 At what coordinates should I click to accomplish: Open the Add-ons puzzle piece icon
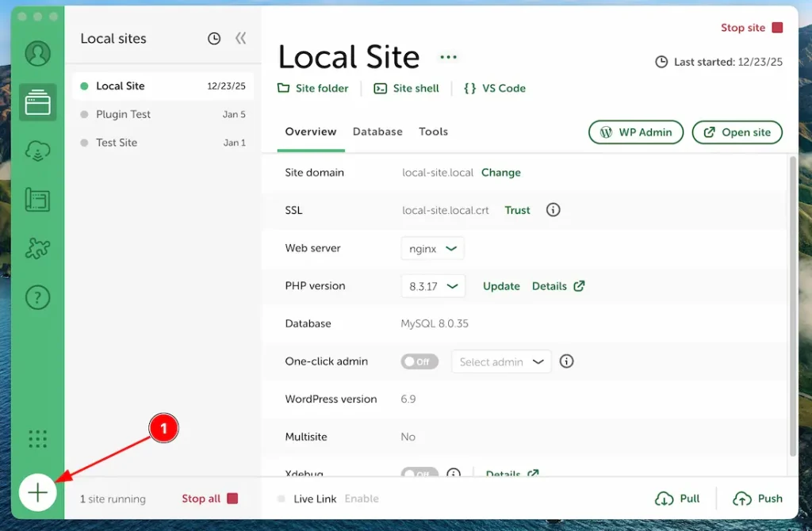tap(38, 248)
